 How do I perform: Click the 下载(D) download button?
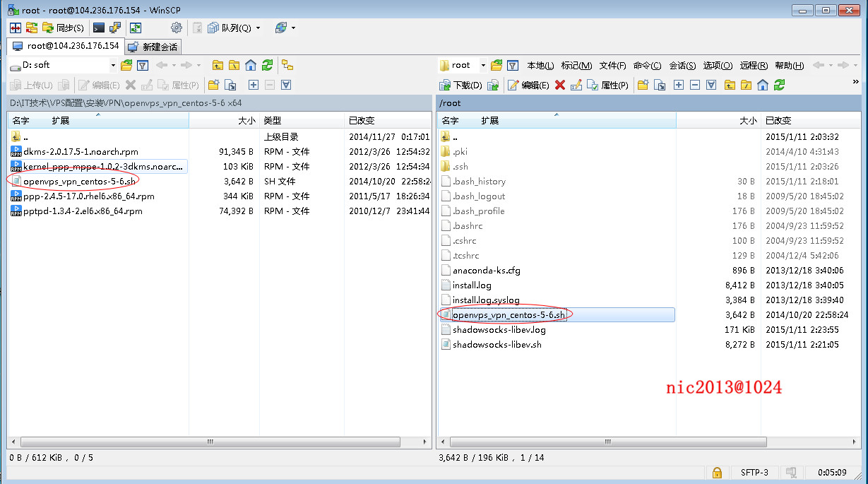click(x=460, y=85)
